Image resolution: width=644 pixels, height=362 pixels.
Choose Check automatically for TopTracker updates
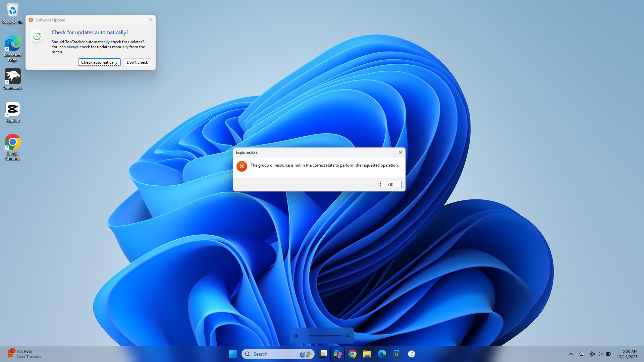(99, 62)
